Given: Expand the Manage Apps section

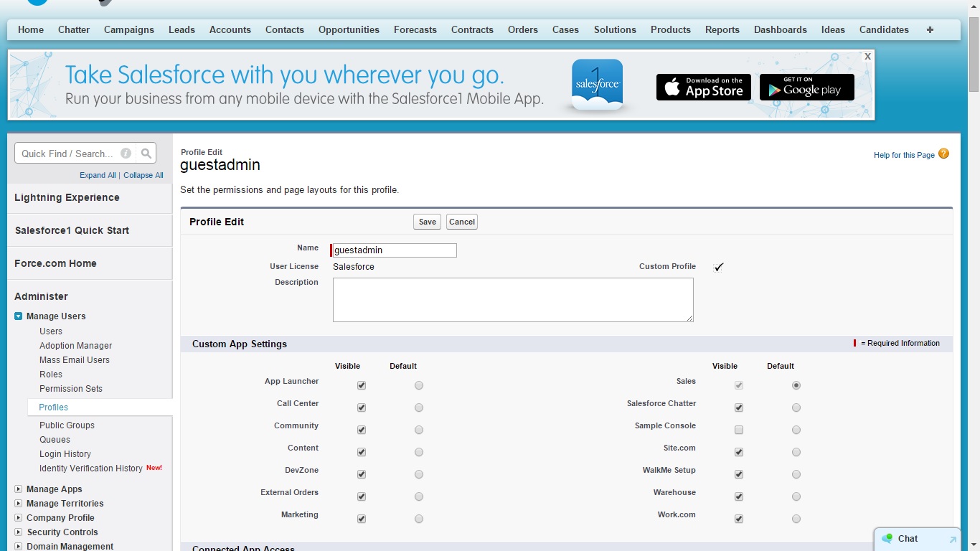Looking at the screenshot, I should coord(19,489).
